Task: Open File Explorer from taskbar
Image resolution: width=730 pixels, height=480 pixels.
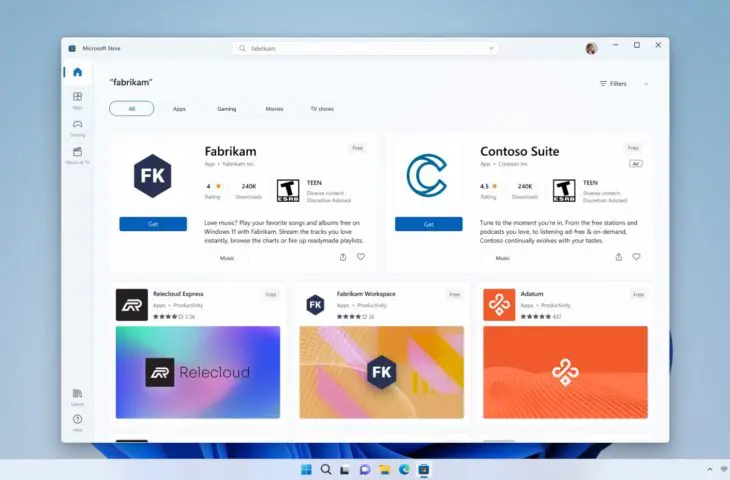Action: click(x=384, y=470)
